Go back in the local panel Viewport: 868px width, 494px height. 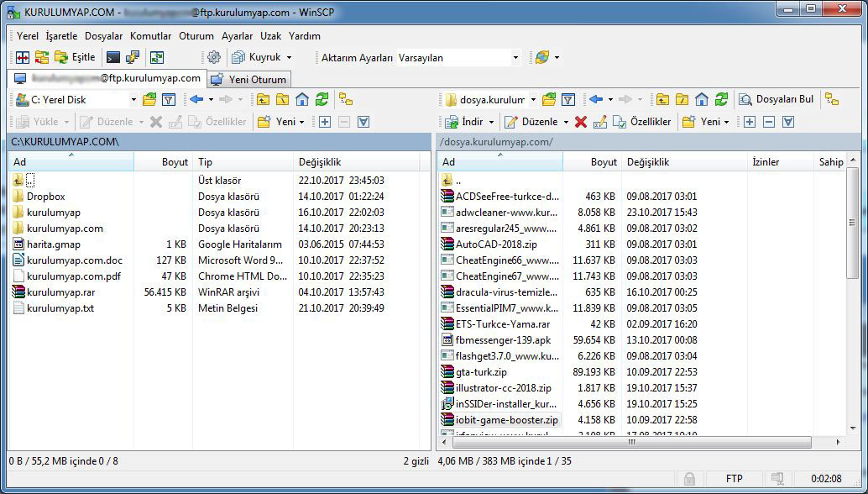(196, 100)
